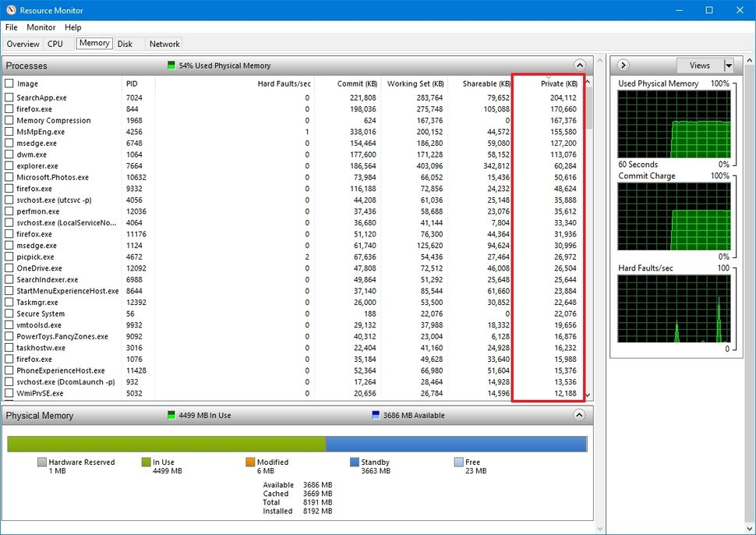Screen dimensions: 756x535
Task: Check the SearchApp.exe process checkbox
Action: 10,97
